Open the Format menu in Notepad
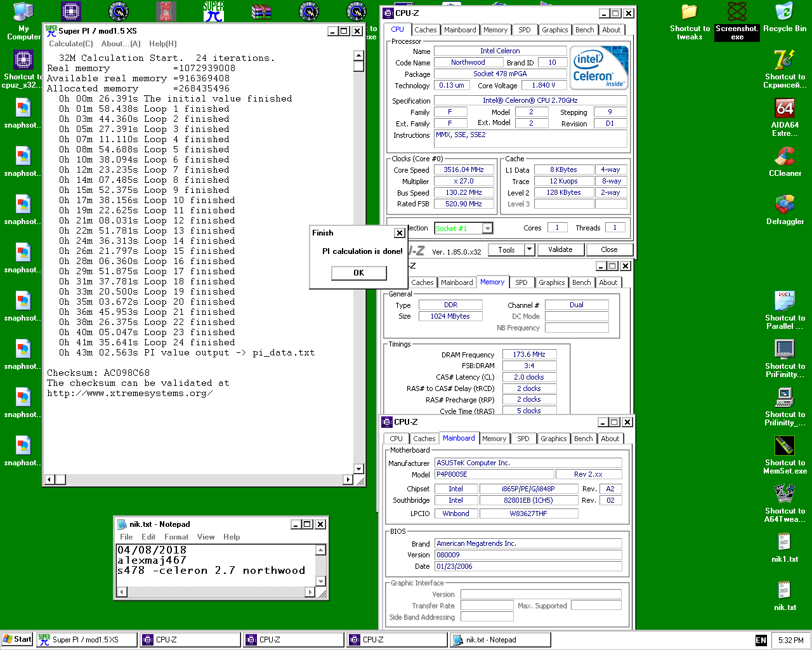The width and height of the screenshot is (812, 650). 176,537
